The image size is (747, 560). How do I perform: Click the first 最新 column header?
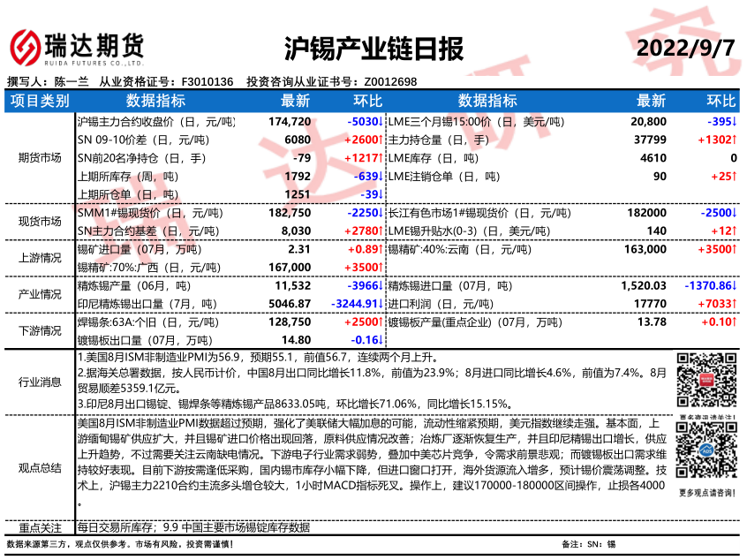pos(295,101)
